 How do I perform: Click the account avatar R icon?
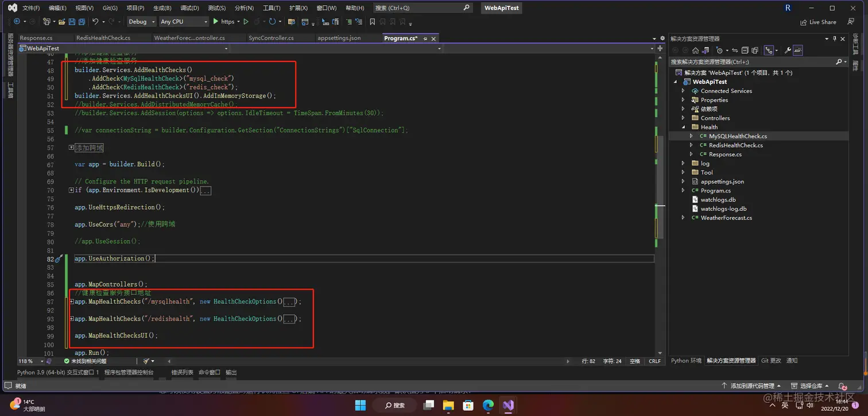pyautogui.click(x=788, y=7)
